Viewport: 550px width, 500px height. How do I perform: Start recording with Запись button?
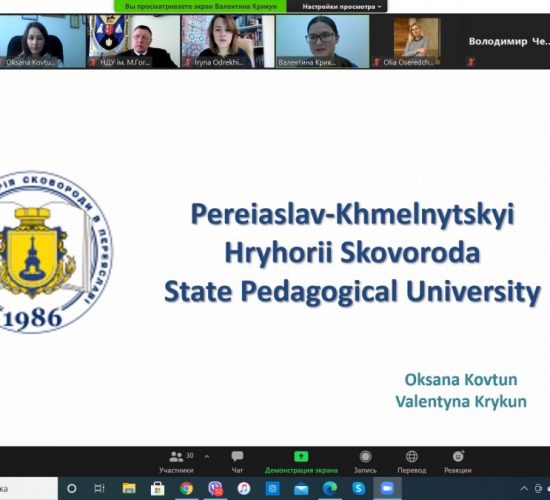pos(365,462)
